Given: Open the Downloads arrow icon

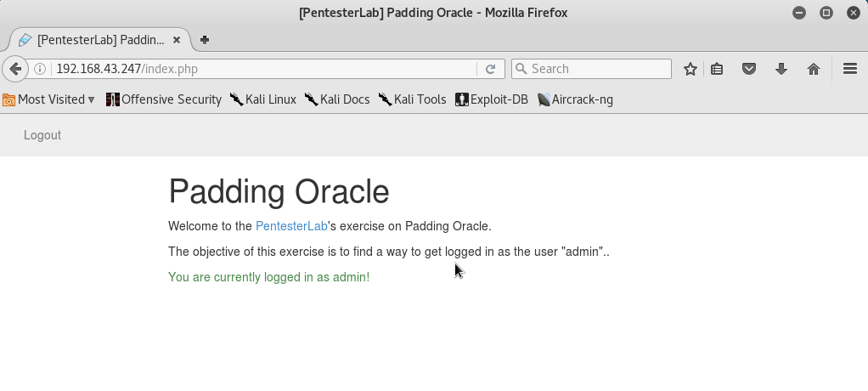Looking at the screenshot, I should [x=781, y=69].
